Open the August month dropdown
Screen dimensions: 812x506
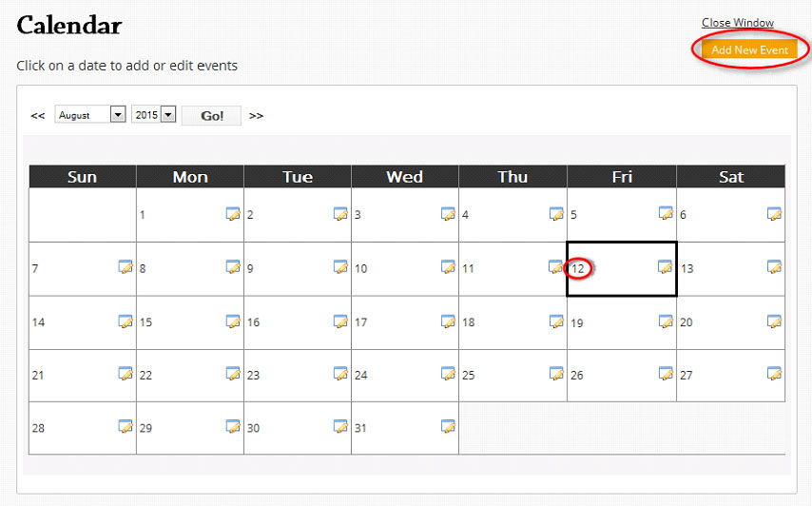point(90,114)
